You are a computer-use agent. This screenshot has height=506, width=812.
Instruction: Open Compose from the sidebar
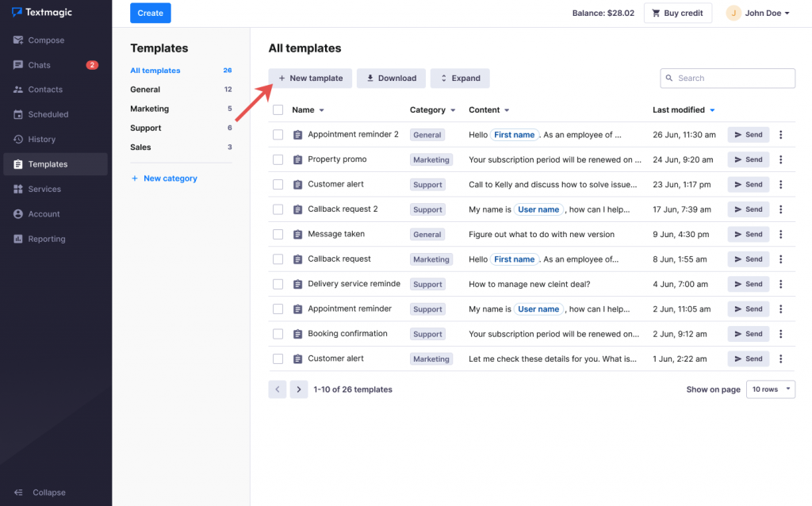coord(46,40)
